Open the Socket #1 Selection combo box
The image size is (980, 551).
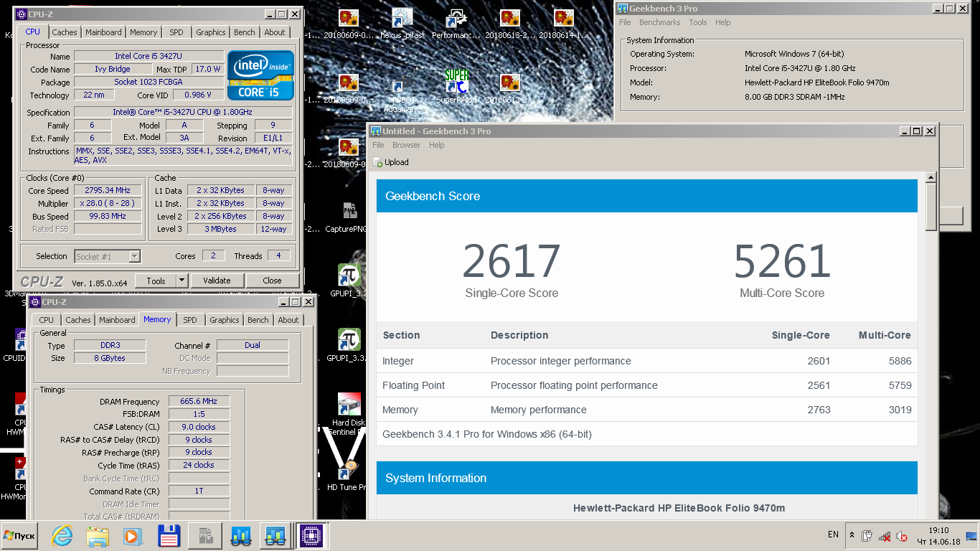[x=108, y=256]
